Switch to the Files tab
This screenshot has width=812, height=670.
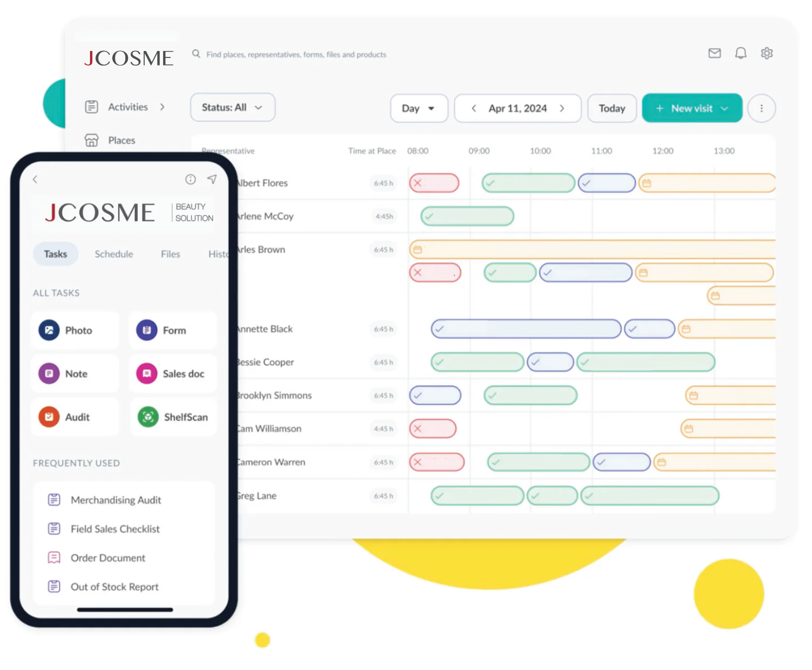coord(170,254)
